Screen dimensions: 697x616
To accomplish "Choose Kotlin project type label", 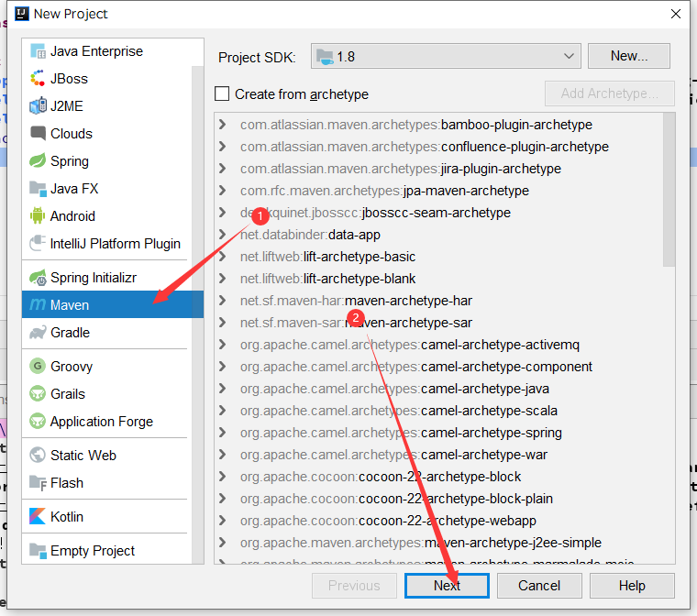I will (67, 516).
